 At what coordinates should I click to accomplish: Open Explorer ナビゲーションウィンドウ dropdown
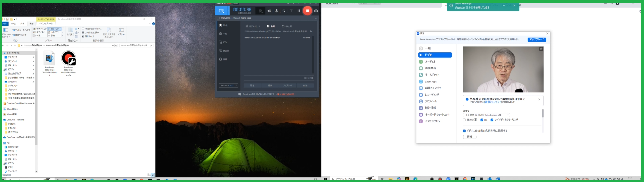click(6, 32)
